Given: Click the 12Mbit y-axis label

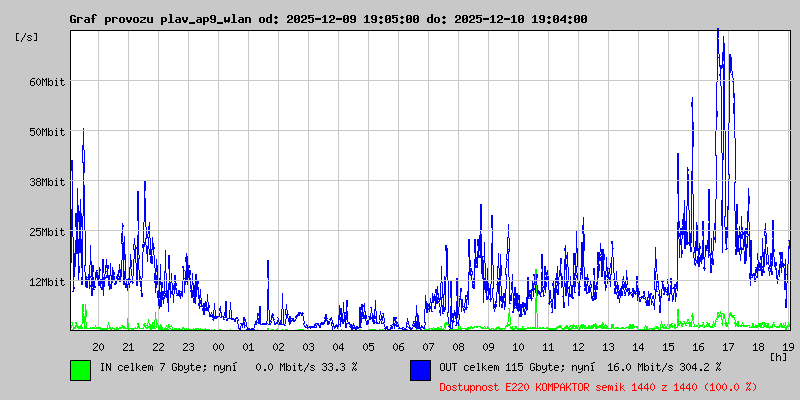Looking at the screenshot, I should (x=47, y=282).
